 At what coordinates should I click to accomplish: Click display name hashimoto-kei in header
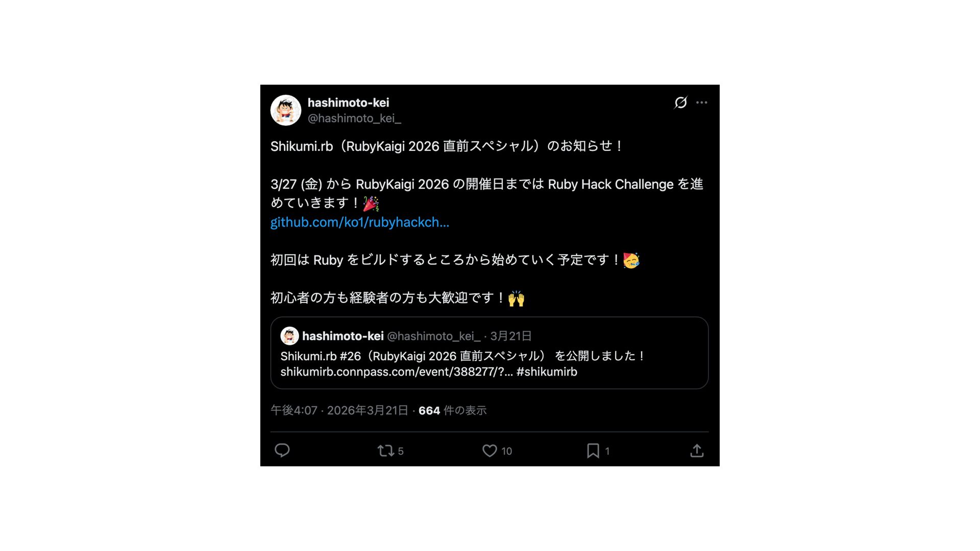click(348, 103)
